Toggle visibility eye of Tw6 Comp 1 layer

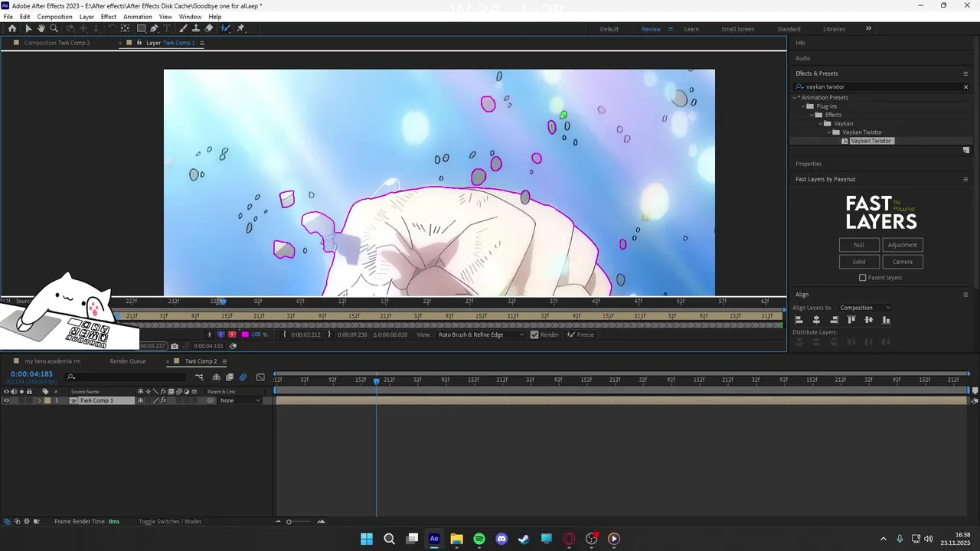[x=6, y=400]
